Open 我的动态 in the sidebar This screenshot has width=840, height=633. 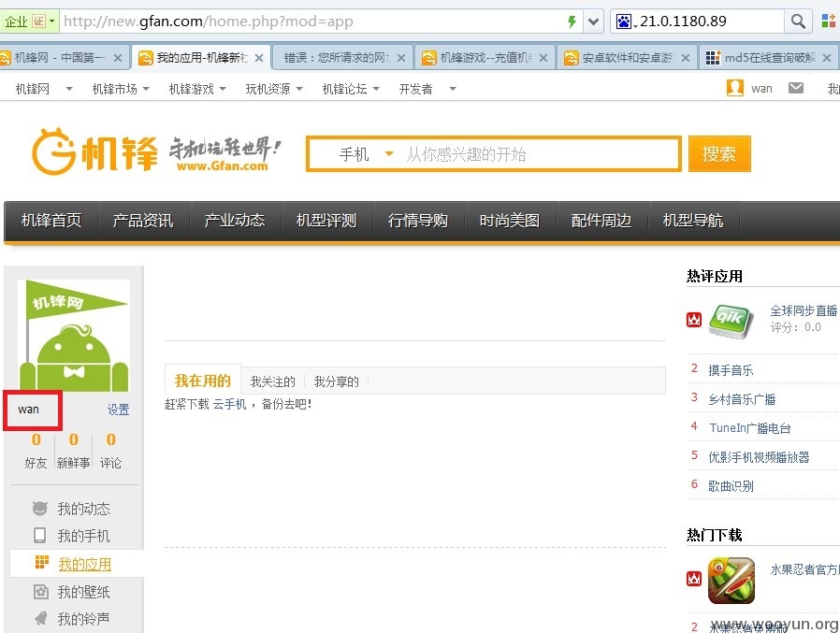coord(83,509)
